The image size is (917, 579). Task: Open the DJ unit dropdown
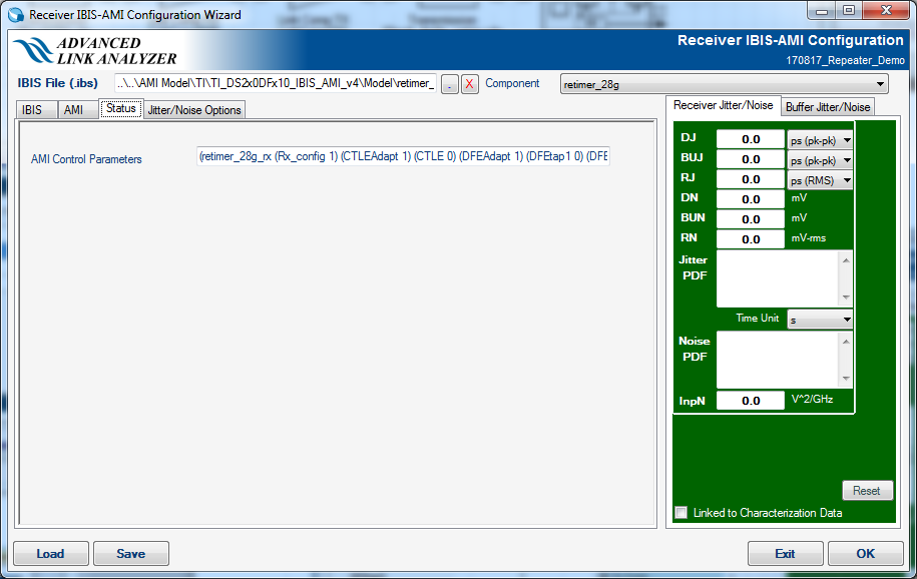820,140
